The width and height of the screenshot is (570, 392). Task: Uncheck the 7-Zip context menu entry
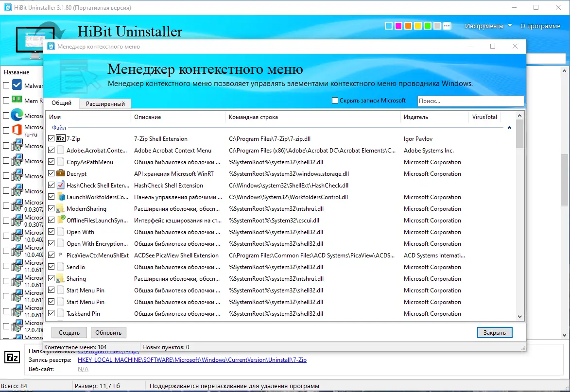click(51, 138)
